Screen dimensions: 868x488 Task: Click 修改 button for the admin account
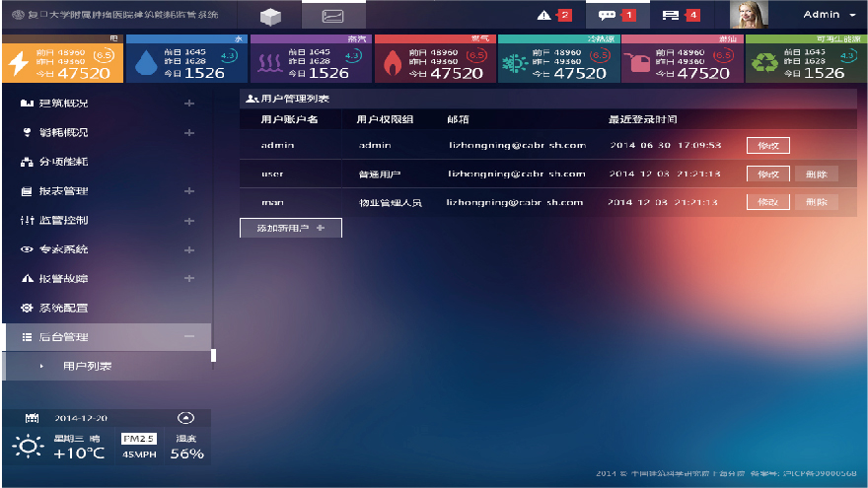[x=768, y=146]
